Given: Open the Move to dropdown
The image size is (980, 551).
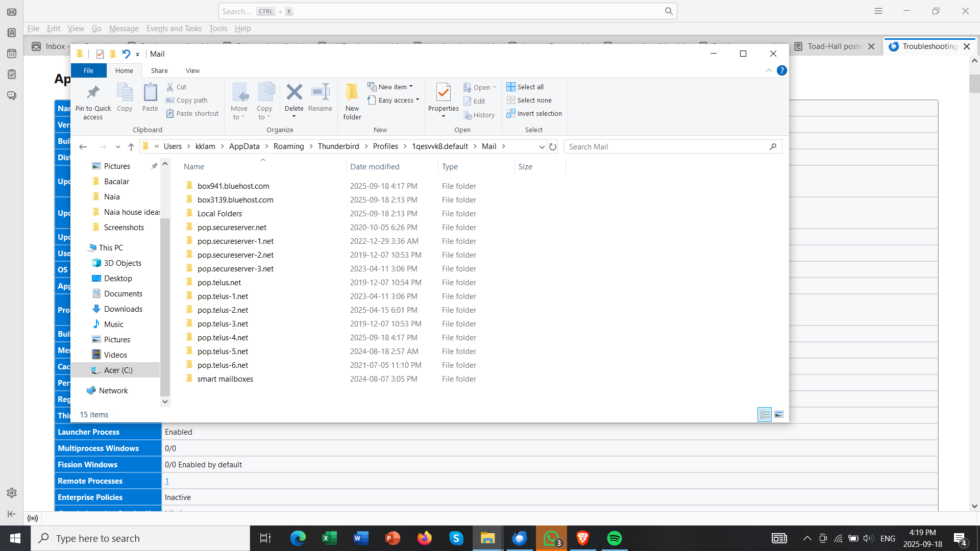Looking at the screenshot, I should coord(239,113).
